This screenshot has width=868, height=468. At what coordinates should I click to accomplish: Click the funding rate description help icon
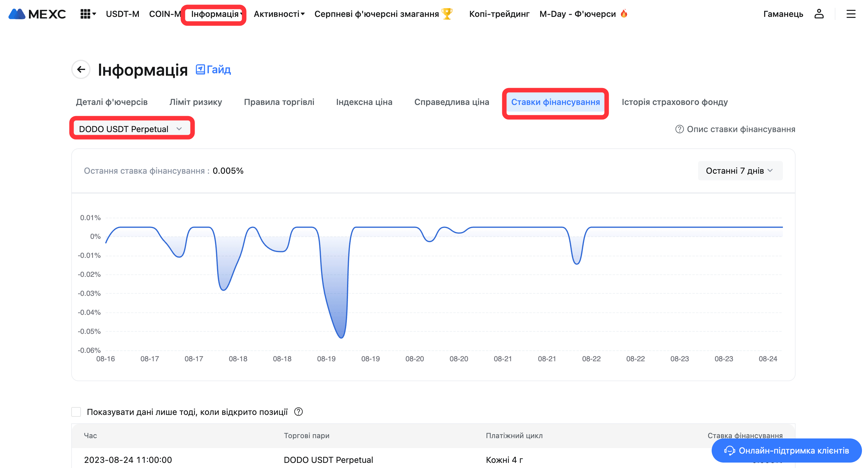point(679,129)
